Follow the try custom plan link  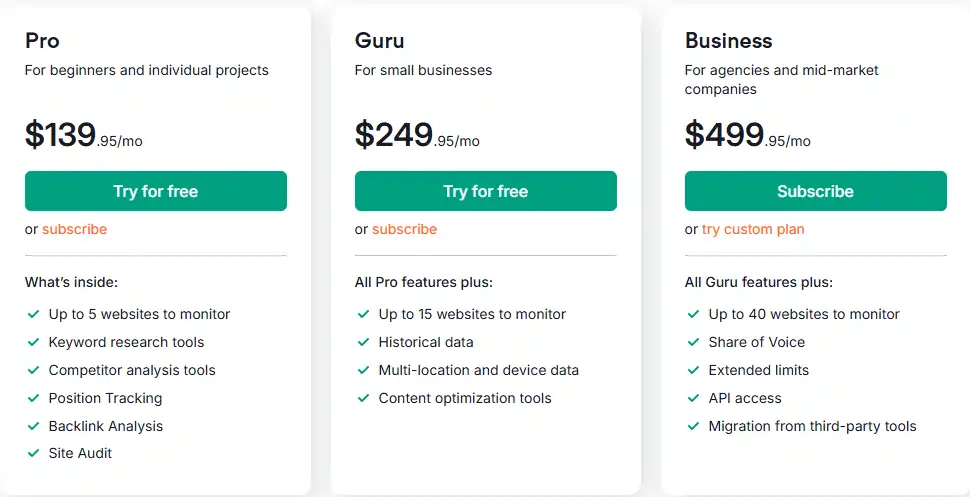(753, 229)
